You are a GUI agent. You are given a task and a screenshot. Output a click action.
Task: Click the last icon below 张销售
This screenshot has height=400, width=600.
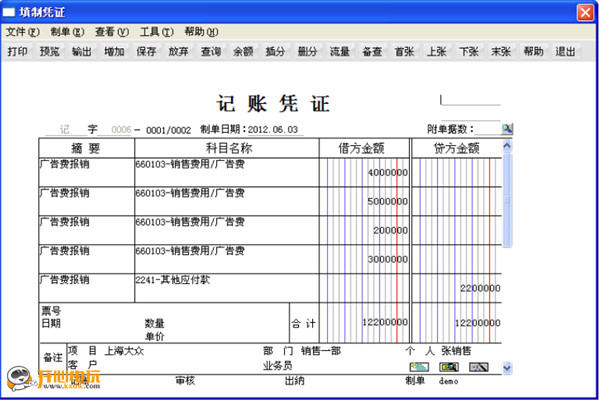[x=479, y=367]
